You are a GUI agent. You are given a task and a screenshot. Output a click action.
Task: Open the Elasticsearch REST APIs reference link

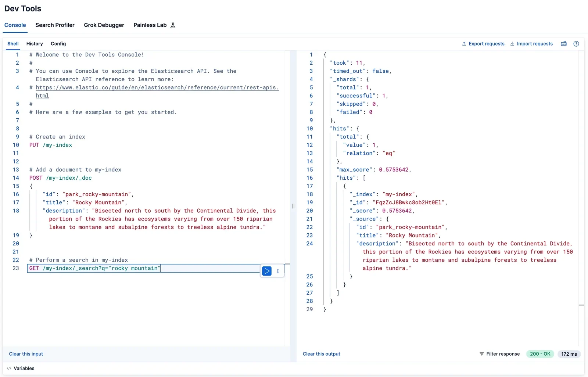click(157, 91)
